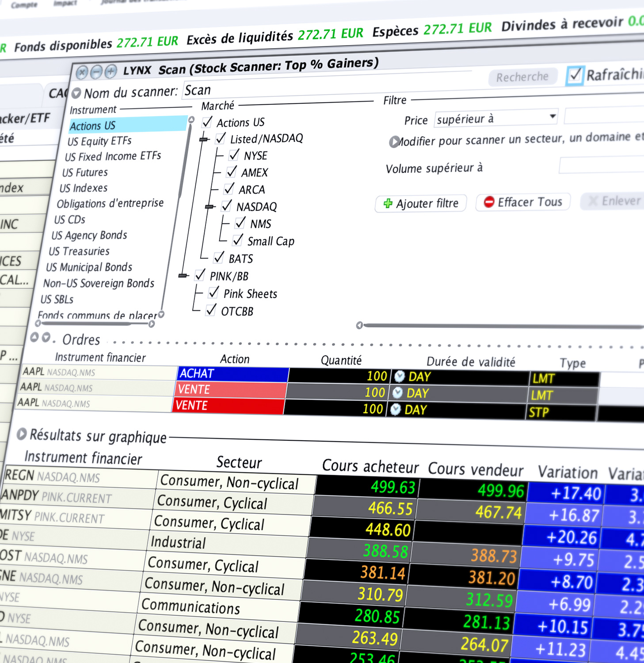Click the ACHAT action cell for AAPL
The image size is (644, 663).
[233, 374]
